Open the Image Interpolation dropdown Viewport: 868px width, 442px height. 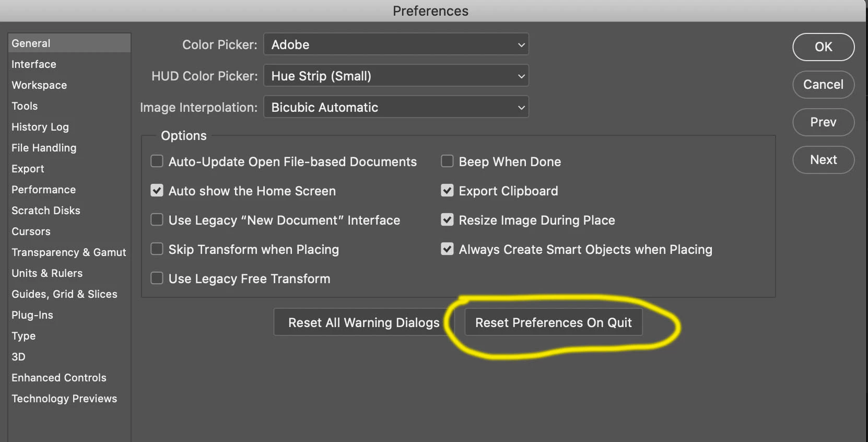pyautogui.click(x=396, y=107)
